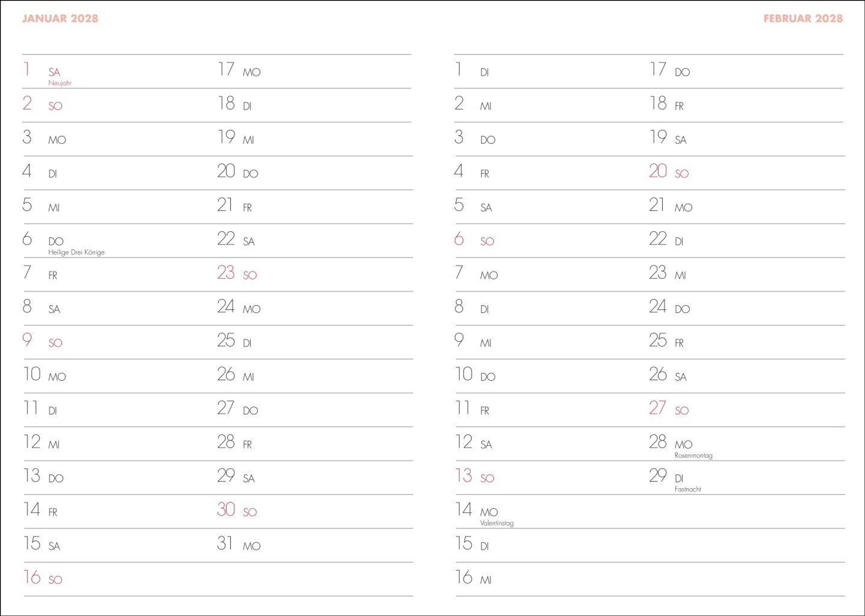Select the red 30 SO date in January
865x616 pixels.
pos(237,509)
